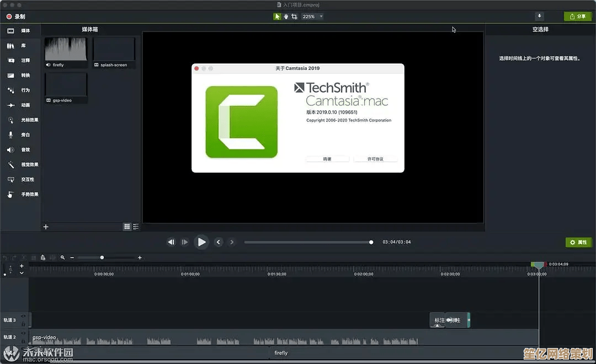Open the 转换 transitions tab

coord(20,75)
